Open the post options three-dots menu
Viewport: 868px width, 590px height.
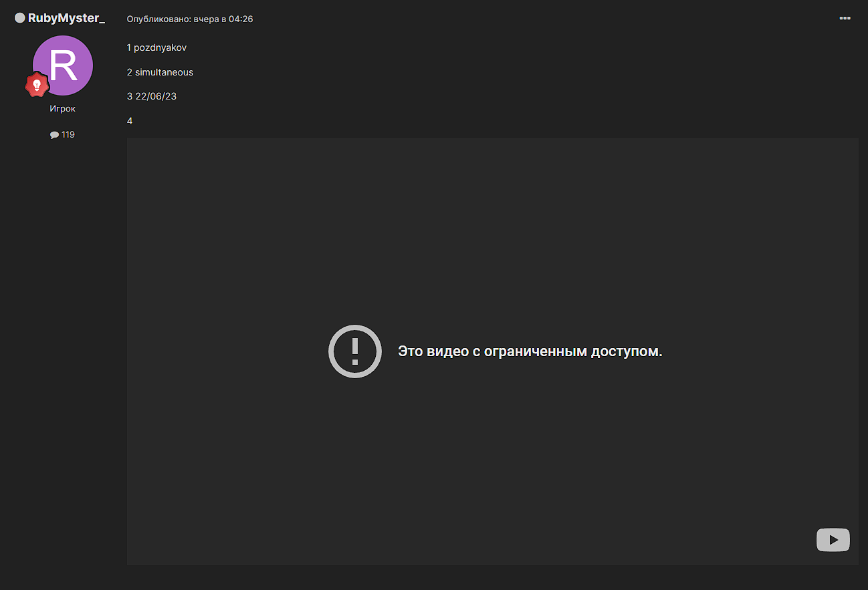(845, 18)
